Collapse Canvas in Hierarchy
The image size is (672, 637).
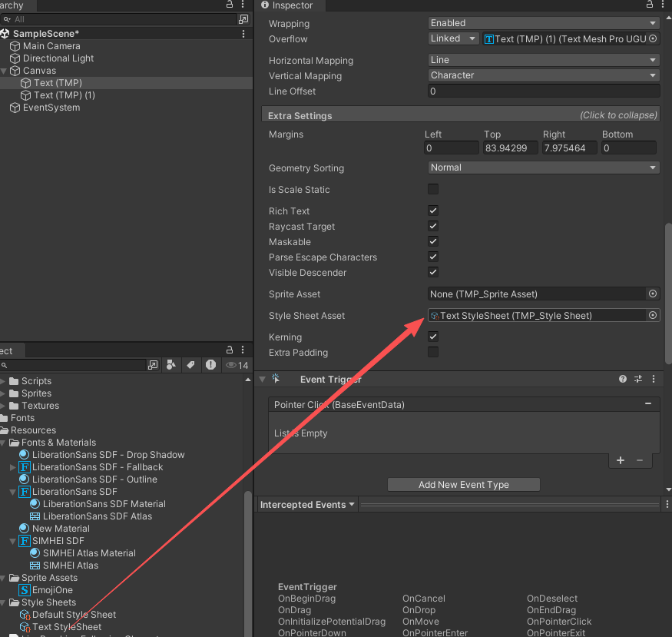click(x=4, y=71)
